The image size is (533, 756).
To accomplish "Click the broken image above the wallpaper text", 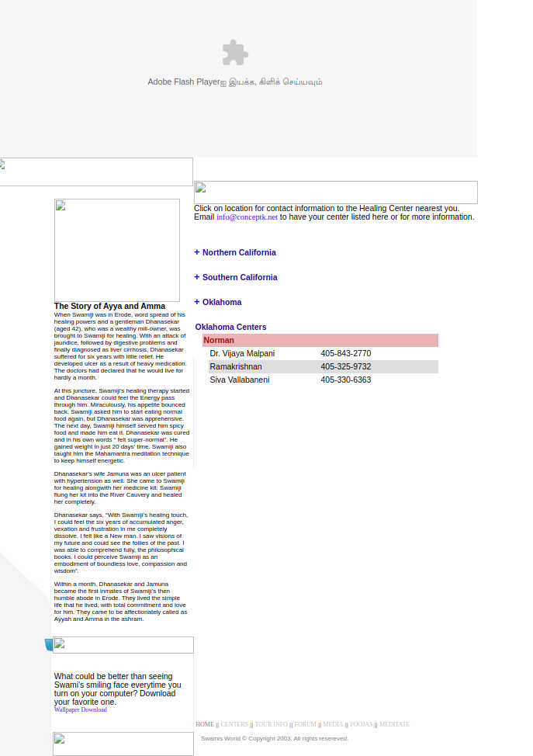I will [123, 645].
